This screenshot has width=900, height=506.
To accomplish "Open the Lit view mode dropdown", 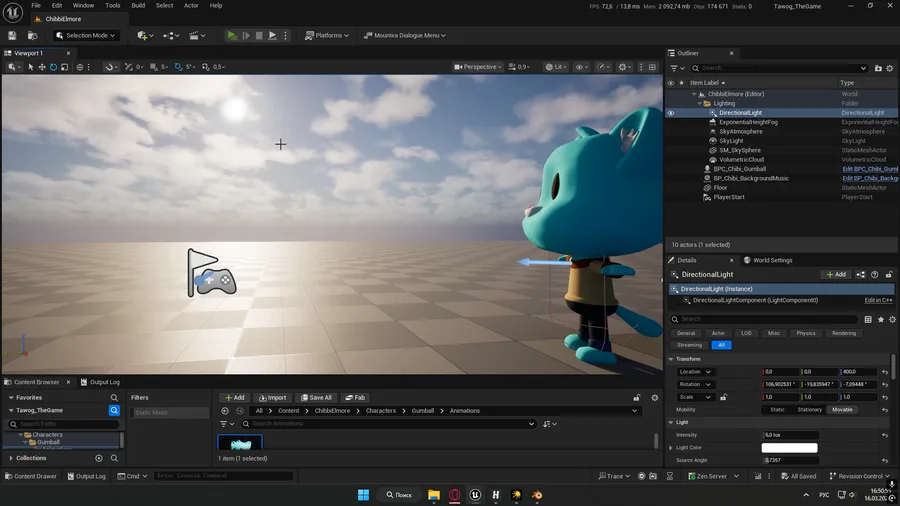I will (x=556, y=67).
